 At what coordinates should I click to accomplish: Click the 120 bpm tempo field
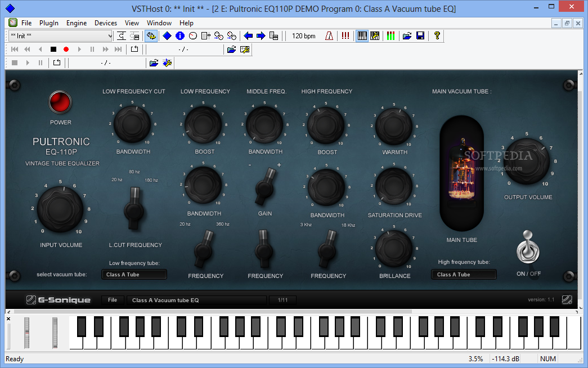304,36
